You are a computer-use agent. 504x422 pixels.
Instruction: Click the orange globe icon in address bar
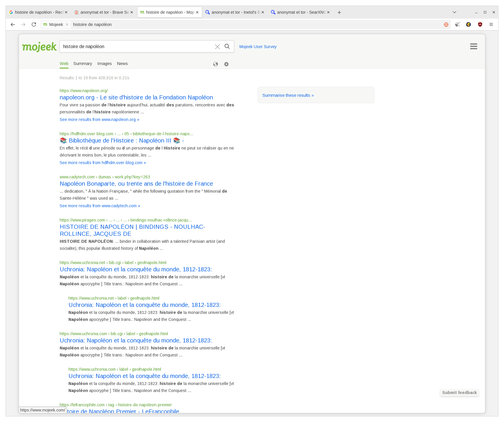coord(446,24)
